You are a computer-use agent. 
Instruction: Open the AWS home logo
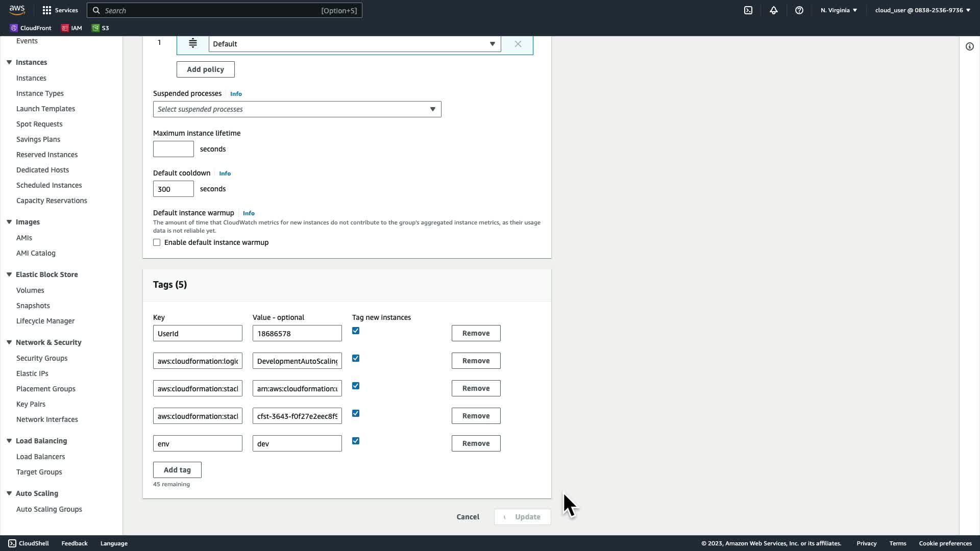pos(17,10)
